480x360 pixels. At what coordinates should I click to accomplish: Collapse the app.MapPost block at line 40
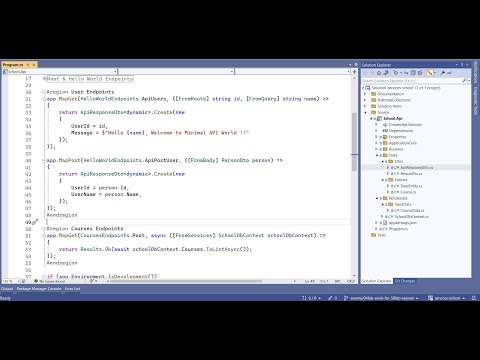44,160
